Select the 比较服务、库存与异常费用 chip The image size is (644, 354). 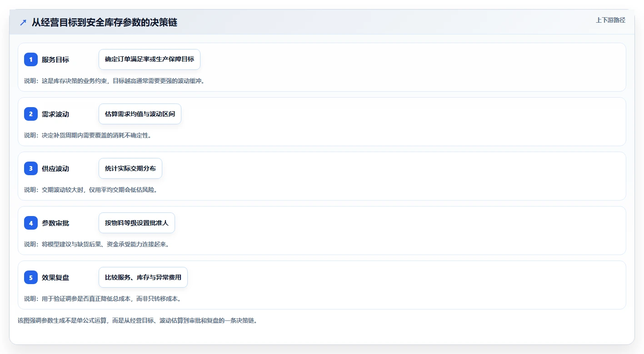coord(143,277)
